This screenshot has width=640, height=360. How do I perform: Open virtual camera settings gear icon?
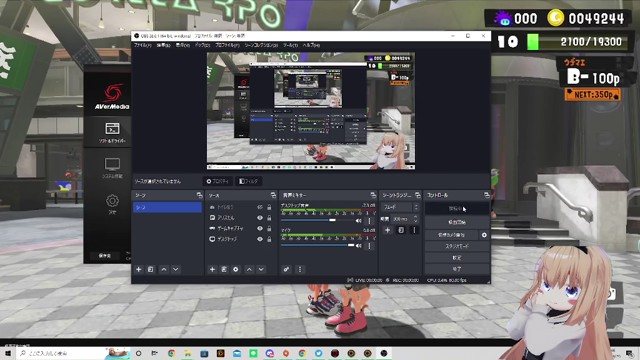coord(484,235)
